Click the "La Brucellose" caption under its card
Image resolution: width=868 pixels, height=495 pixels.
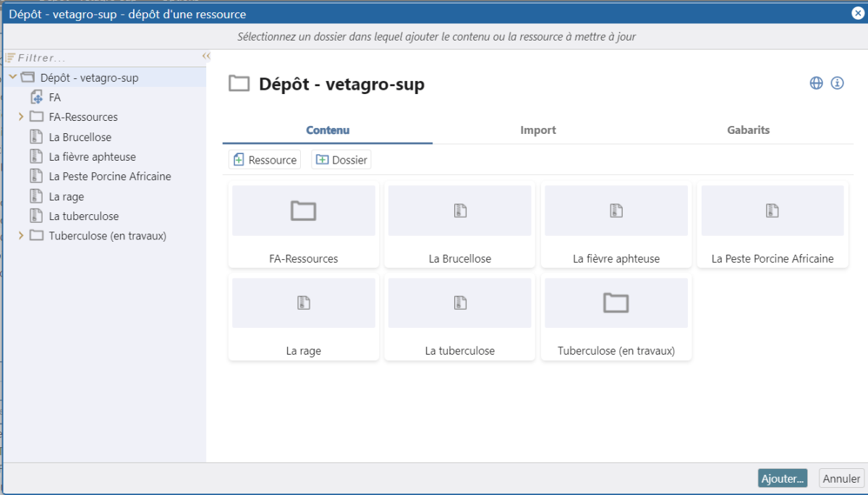pyautogui.click(x=460, y=258)
